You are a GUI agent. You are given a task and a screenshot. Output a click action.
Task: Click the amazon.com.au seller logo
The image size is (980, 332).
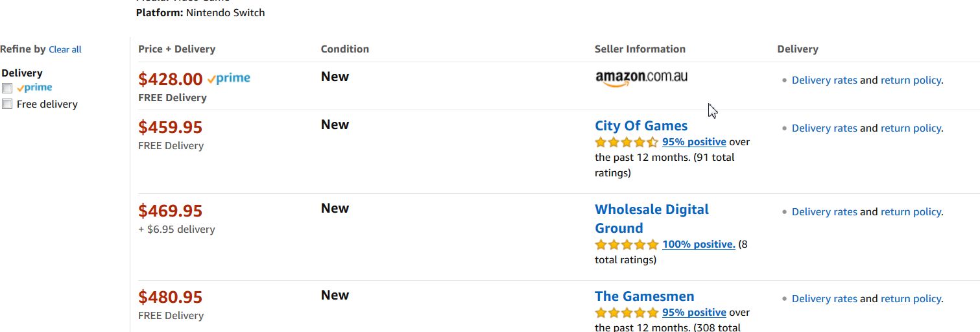(x=641, y=78)
